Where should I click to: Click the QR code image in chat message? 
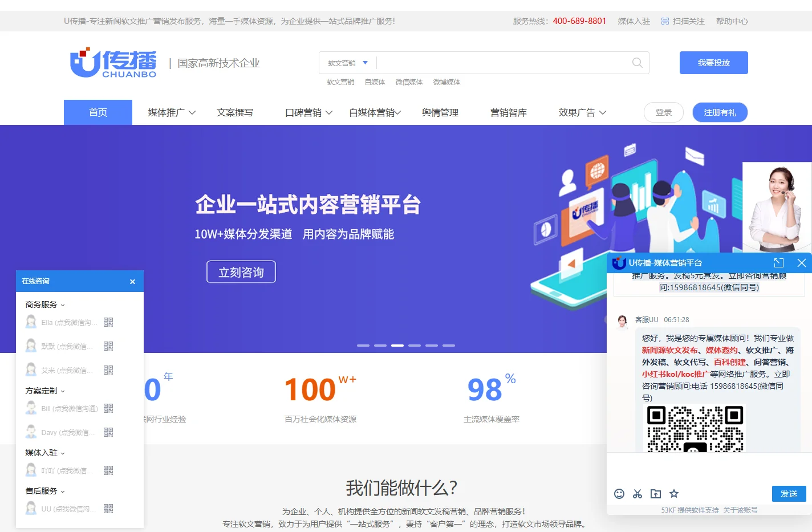(x=695, y=428)
